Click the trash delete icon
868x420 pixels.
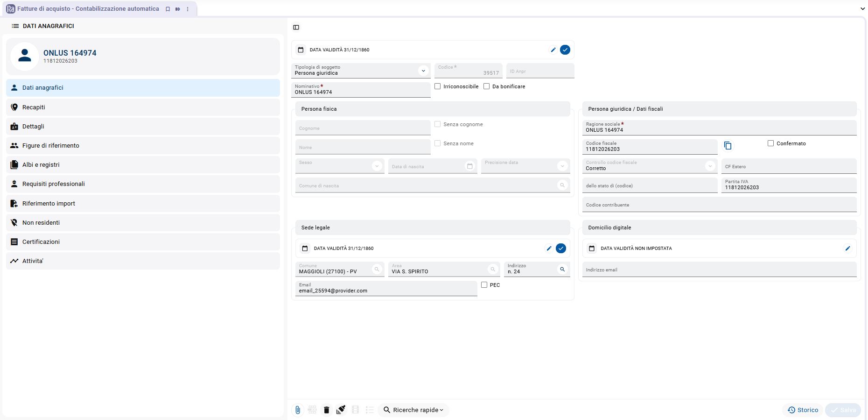(326, 410)
